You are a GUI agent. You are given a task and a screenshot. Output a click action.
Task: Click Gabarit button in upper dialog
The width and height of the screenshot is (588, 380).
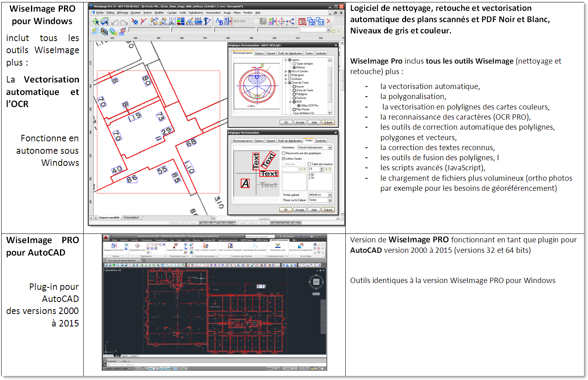click(328, 122)
